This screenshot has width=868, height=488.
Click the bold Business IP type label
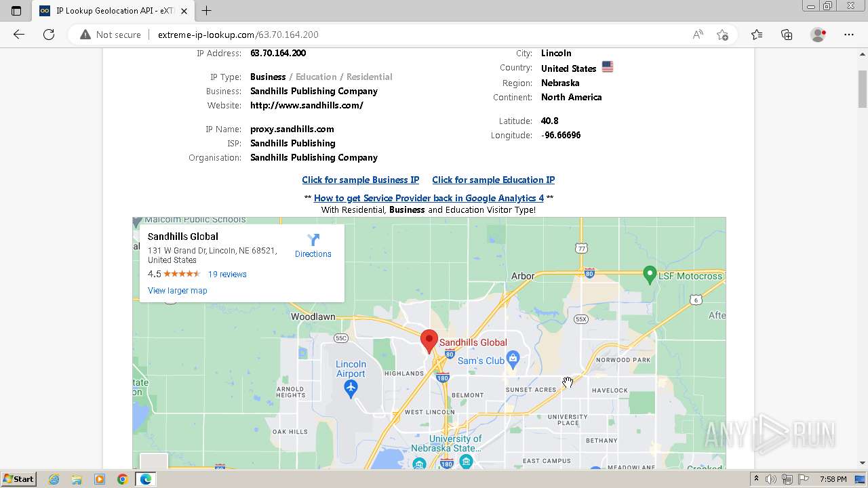[x=268, y=77]
